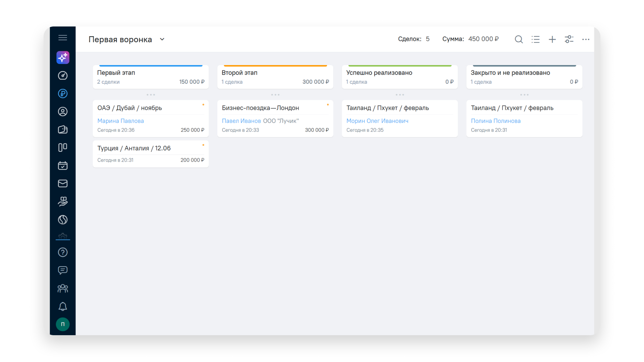This screenshot has width=644, height=362.
Task: Switch to list view icon
Action: (535, 40)
